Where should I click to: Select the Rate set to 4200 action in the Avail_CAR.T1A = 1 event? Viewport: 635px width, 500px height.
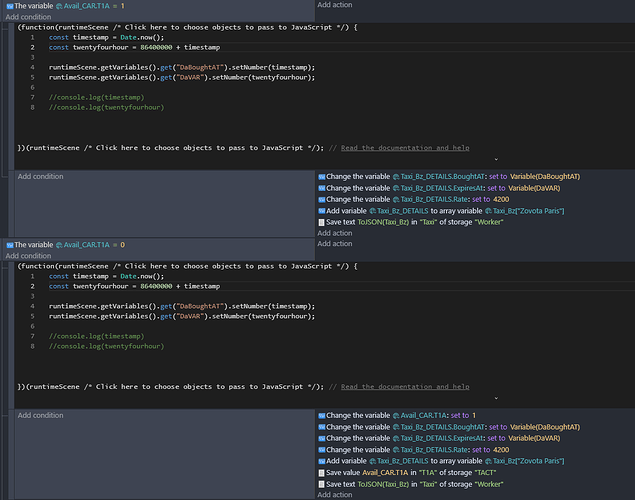click(x=413, y=199)
